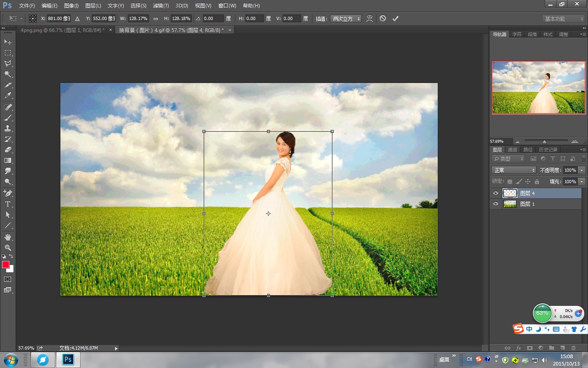Hide layer 图层 1 using its eye icon
This screenshot has width=588, height=368.
click(496, 204)
